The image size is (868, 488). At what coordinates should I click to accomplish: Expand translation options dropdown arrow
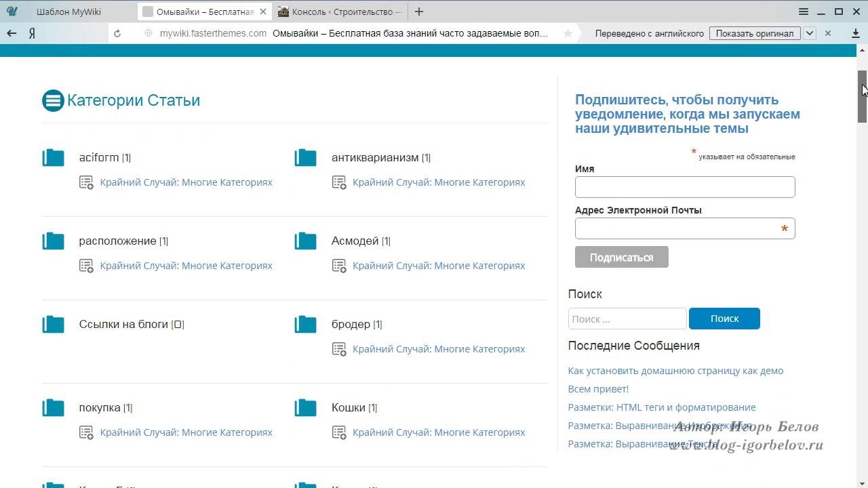[x=810, y=33]
